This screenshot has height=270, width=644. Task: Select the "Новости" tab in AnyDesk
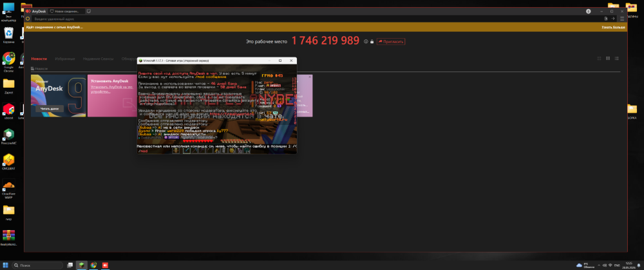pyautogui.click(x=39, y=59)
